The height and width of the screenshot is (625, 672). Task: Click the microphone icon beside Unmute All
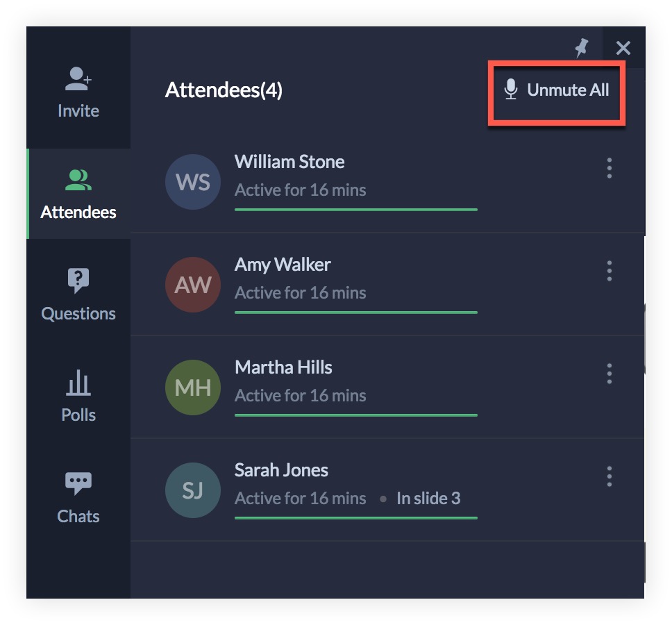(x=510, y=90)
